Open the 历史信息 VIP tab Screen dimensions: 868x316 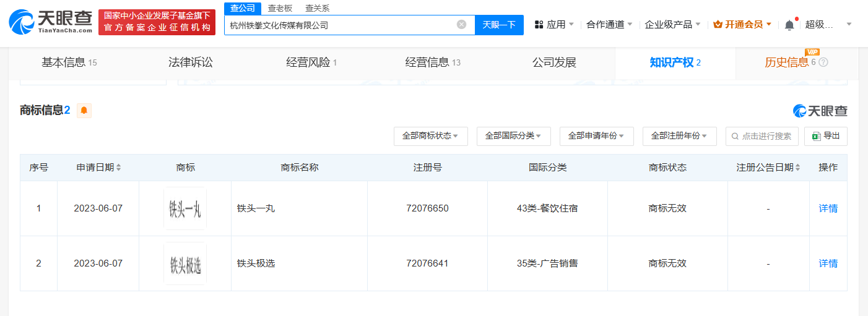tap(796, 62)
